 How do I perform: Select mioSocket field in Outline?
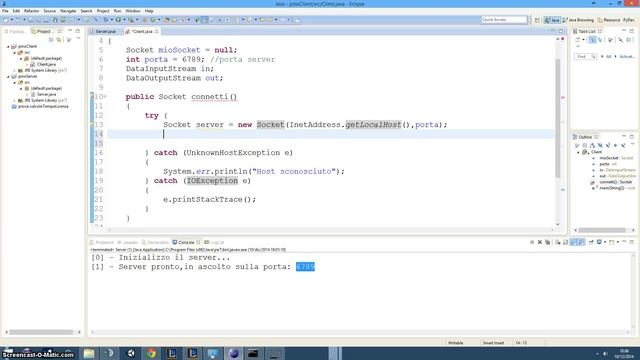tap(612, 158)
